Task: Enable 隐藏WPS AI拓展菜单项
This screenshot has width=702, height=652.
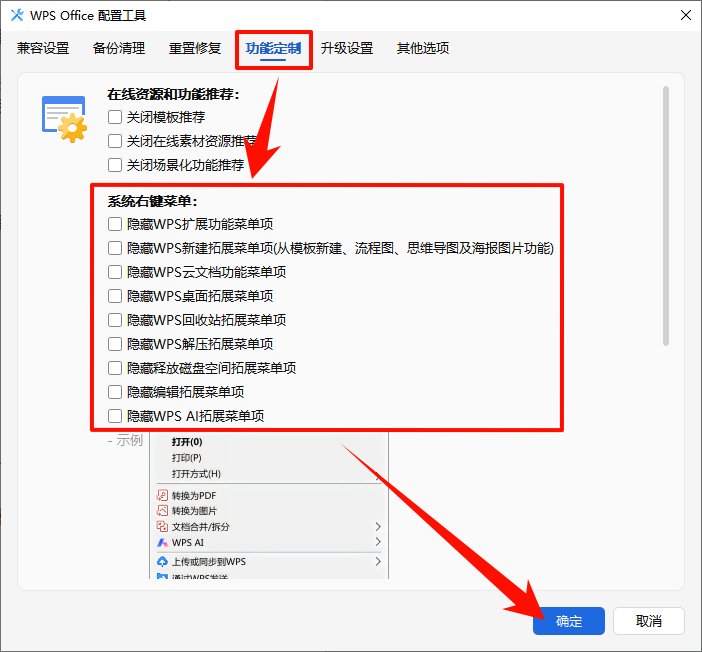Action: (115, 416)
